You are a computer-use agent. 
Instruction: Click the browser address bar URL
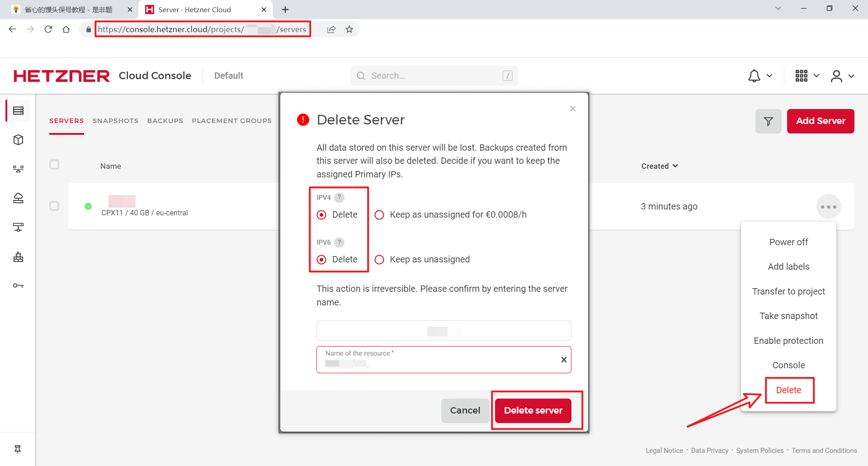(x=202, y=29)
